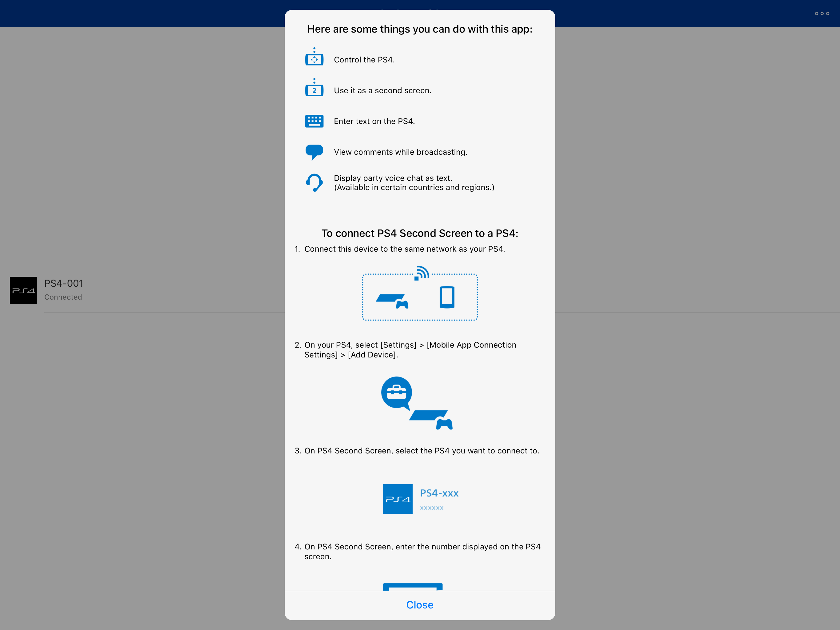The height and width of the screenshot is (630, 840).
Task: Click the broadcast comments speech bubble icon
Action: (314, 152)
